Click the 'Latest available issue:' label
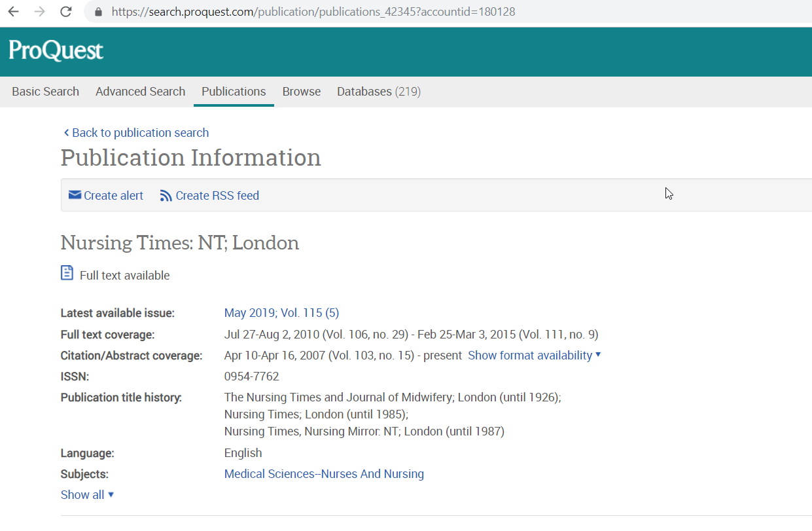 click(118, 313)
